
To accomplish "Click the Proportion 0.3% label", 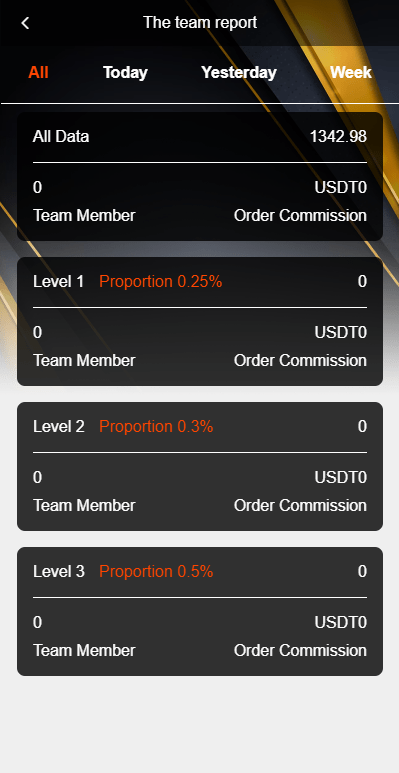I will point(156,426).
